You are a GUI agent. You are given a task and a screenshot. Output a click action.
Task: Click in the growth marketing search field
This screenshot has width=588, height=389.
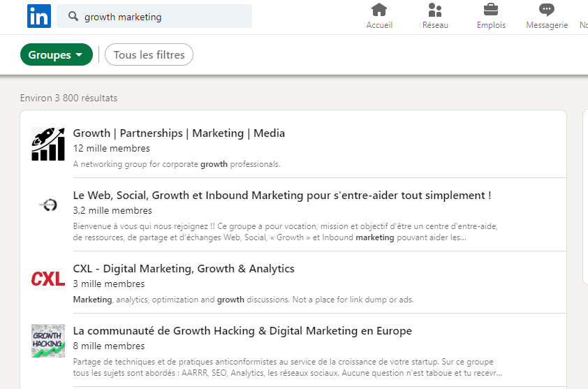(164, 17)
